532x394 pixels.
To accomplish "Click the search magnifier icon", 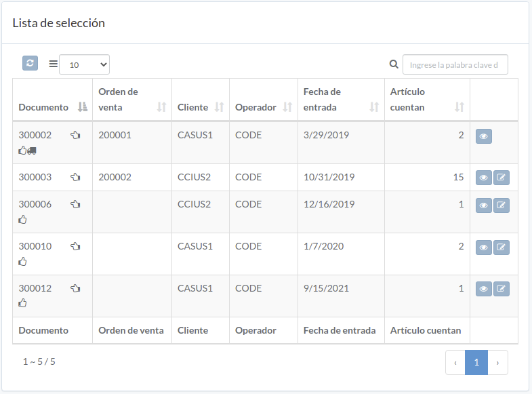I will (394, 64).
